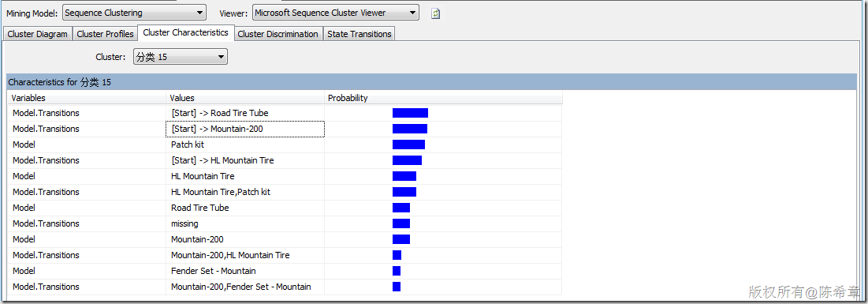Viewport: 868px width, 304px height.
Task: Click the 'HL Mountain Tire' model value
Action: click(x=203, y=176)
